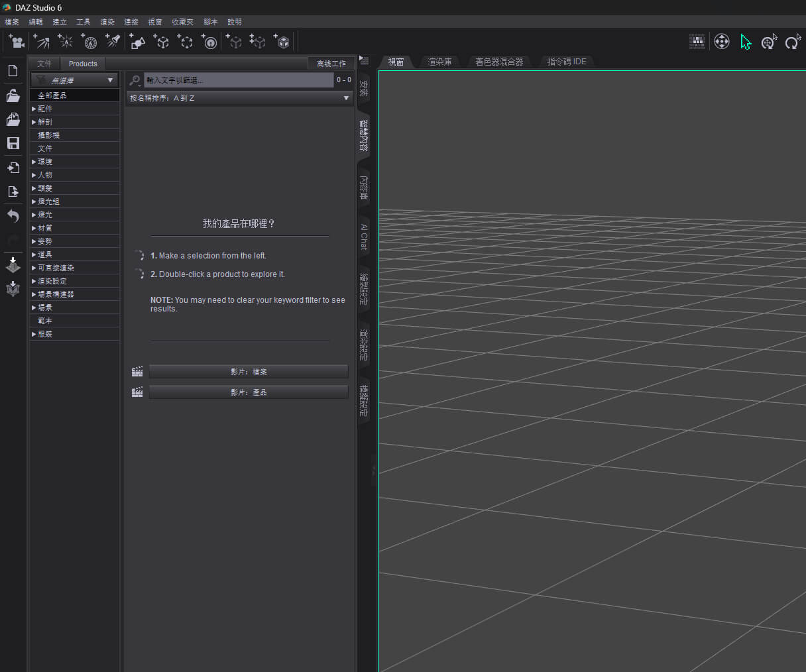Image resolution: width=806 pixels, height=672 pixels.
Task: Expand the 道具 category
Action: (x=34, y=254)
